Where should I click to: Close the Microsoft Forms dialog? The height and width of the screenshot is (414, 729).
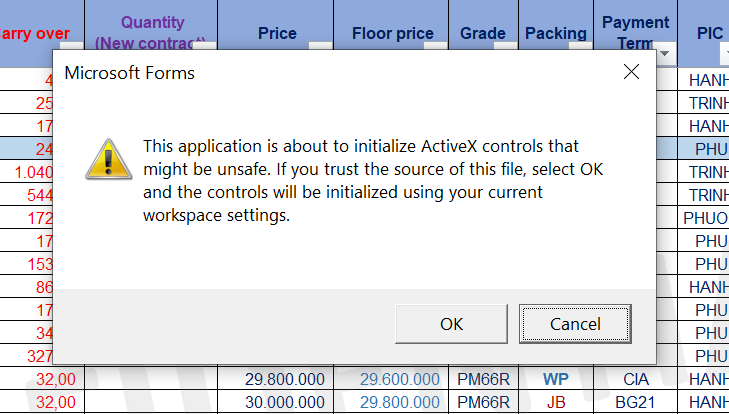631,72
